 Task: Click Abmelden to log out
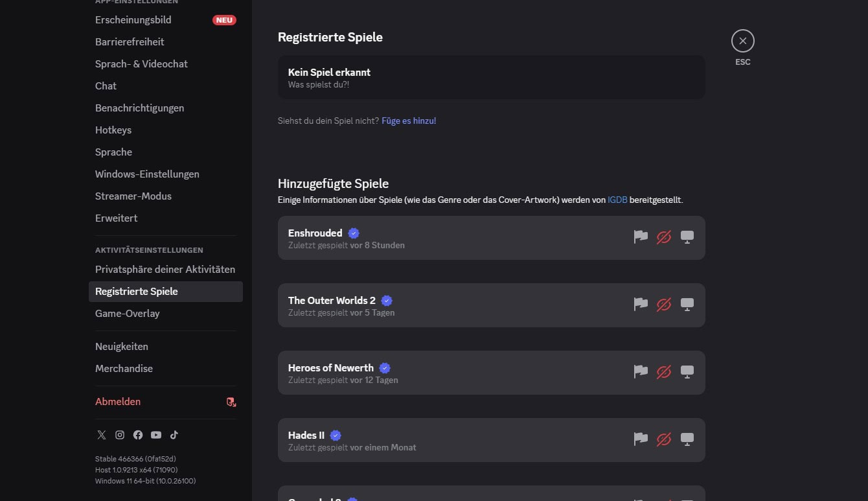[118, 402]
